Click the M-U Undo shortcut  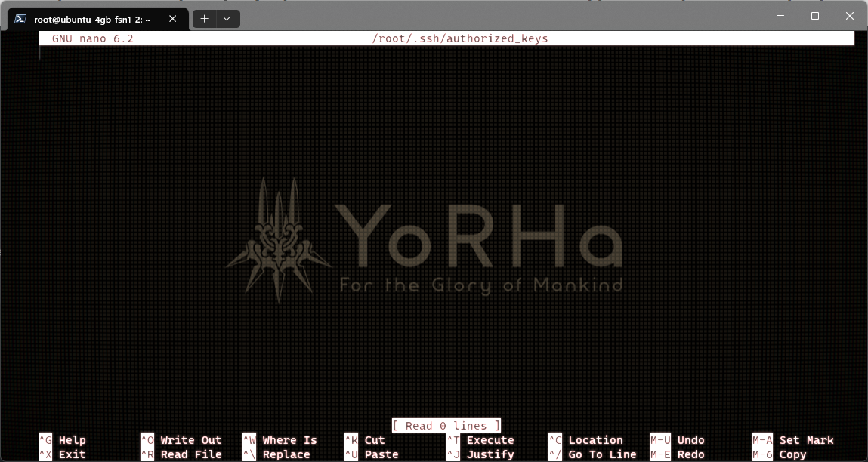click(x=678, y=440)
